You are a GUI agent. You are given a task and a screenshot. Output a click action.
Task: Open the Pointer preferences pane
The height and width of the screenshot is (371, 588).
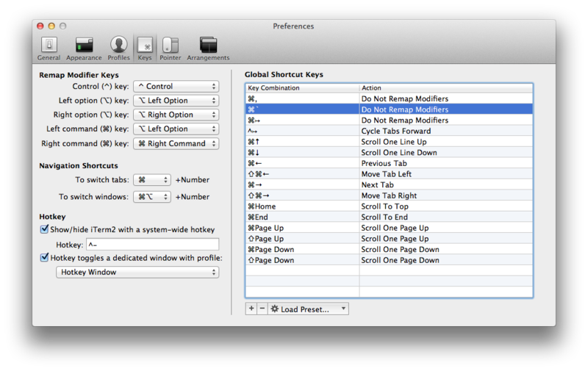pyautogui.click(x=171, y=48)
